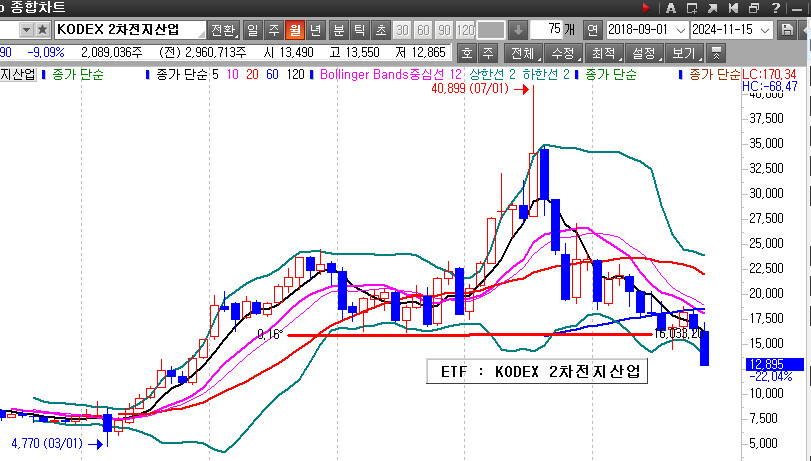Click the blue 60 moving-average legend value

tap(272, 74)
